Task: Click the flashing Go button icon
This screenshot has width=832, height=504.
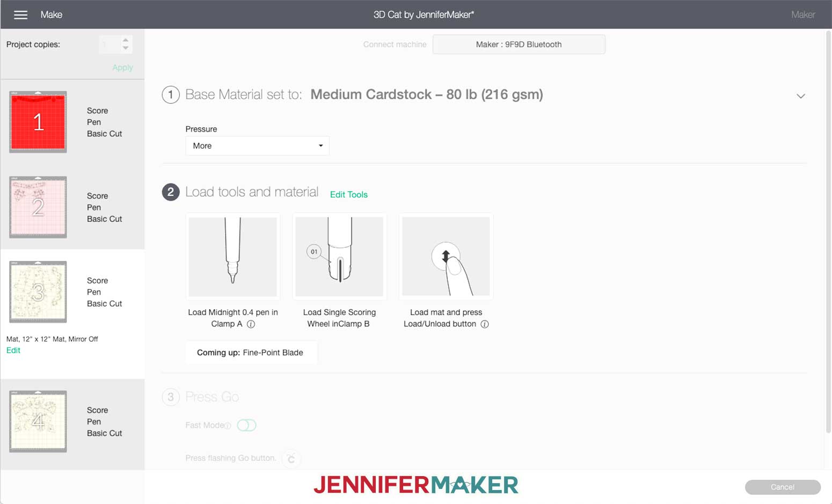Action: pos(291,458)
